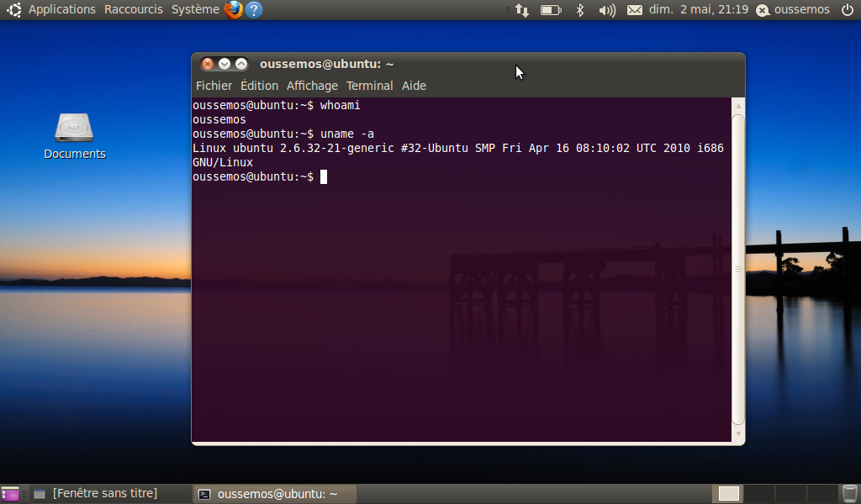Open the Terminal menu in the menu bar

tap(369, 86)
